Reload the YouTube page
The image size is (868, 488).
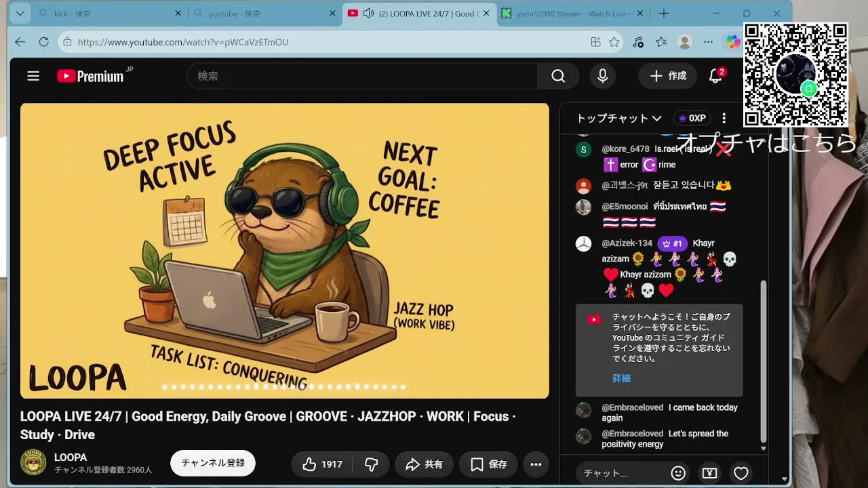coord(44,42)
